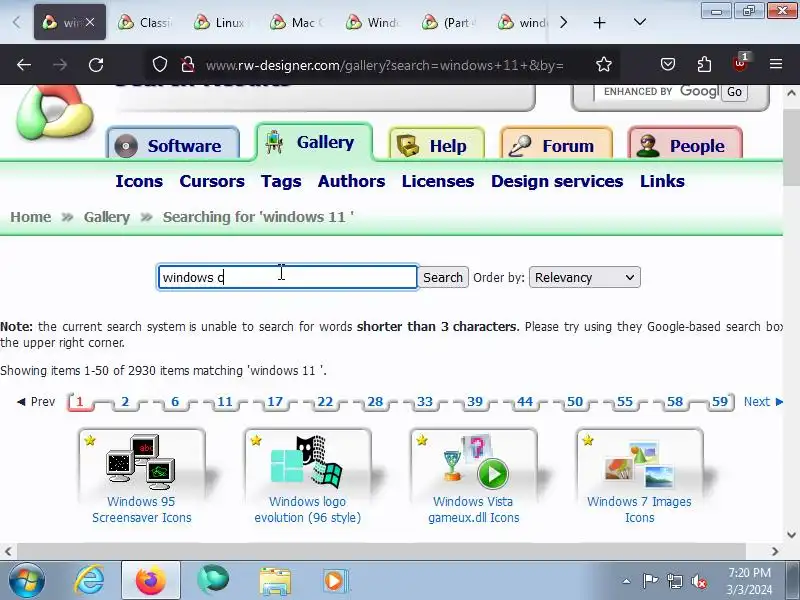800x600 pixels.
Task: Close the active tab with the X
Action: click(x=90, y=22)
